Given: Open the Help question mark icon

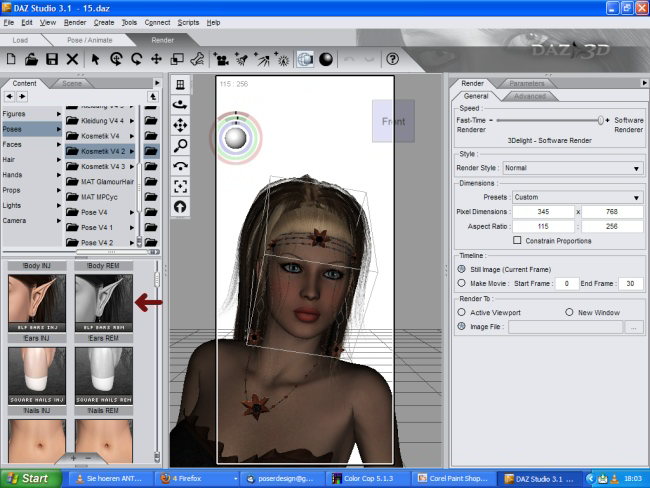Looking at the screenshot, I should 392,59.
